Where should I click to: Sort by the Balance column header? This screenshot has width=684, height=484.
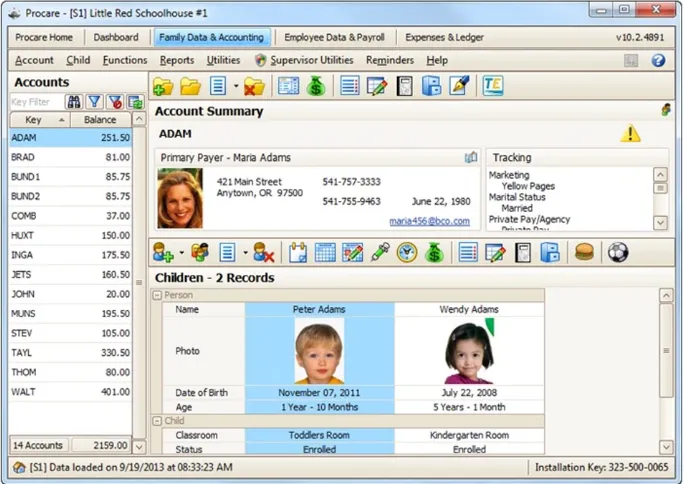100,119
